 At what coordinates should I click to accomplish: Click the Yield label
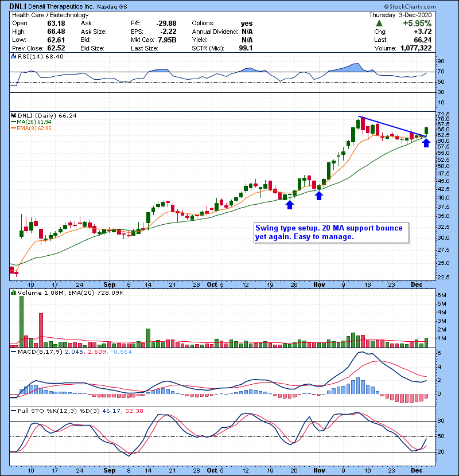point(199,40)
